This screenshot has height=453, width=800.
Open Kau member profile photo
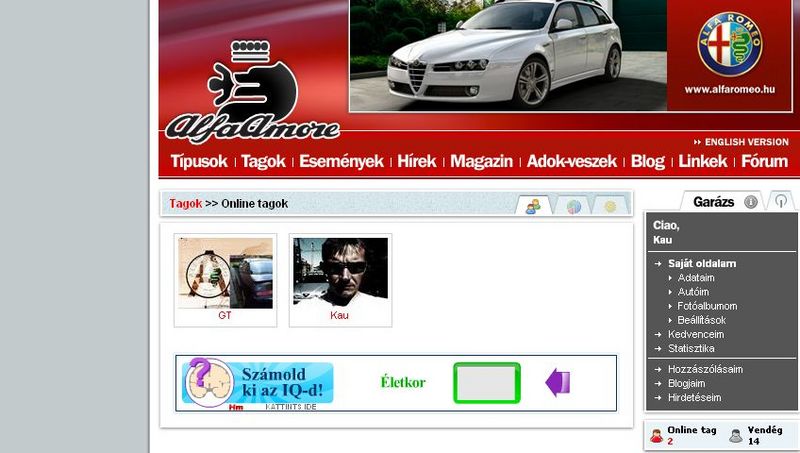click(340, 271)
